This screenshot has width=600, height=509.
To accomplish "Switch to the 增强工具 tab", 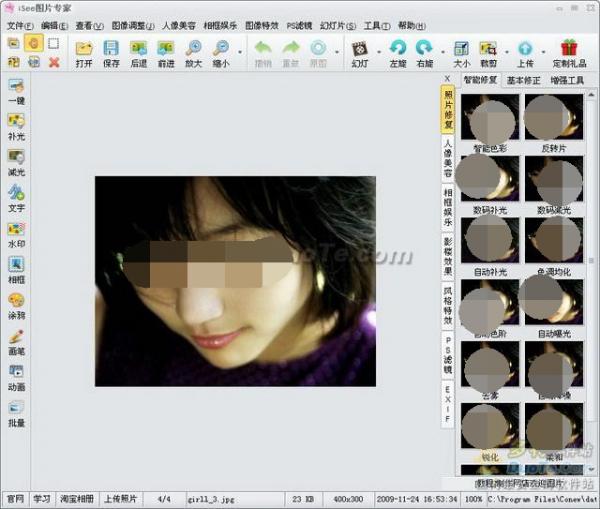I will click(x=567, y=80).
